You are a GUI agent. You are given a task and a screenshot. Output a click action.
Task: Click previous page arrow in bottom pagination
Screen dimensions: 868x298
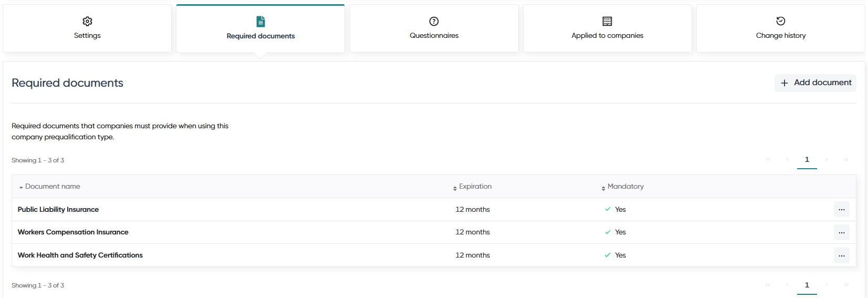[787, 285]
